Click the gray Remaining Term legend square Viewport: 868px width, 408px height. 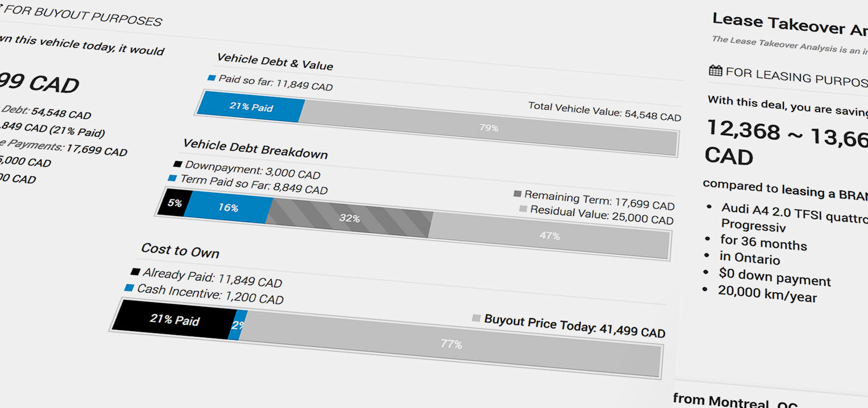(x=517, y=194)
